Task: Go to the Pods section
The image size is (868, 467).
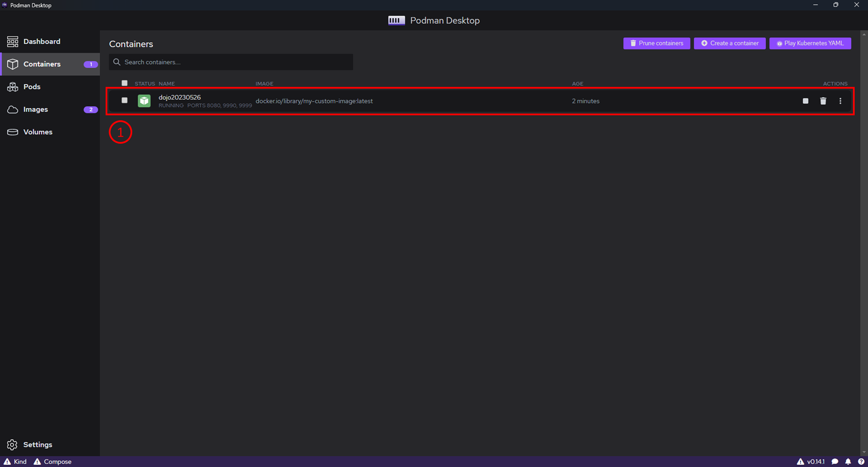Action: pos(50,87)
